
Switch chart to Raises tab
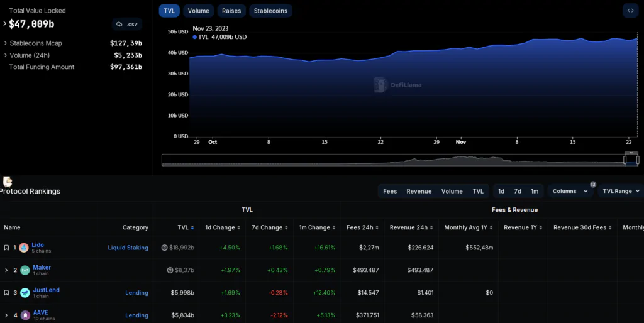231,11
